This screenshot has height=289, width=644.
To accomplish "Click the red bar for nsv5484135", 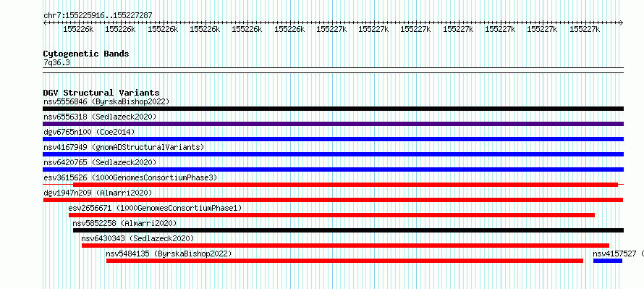I will pos(344,261).
